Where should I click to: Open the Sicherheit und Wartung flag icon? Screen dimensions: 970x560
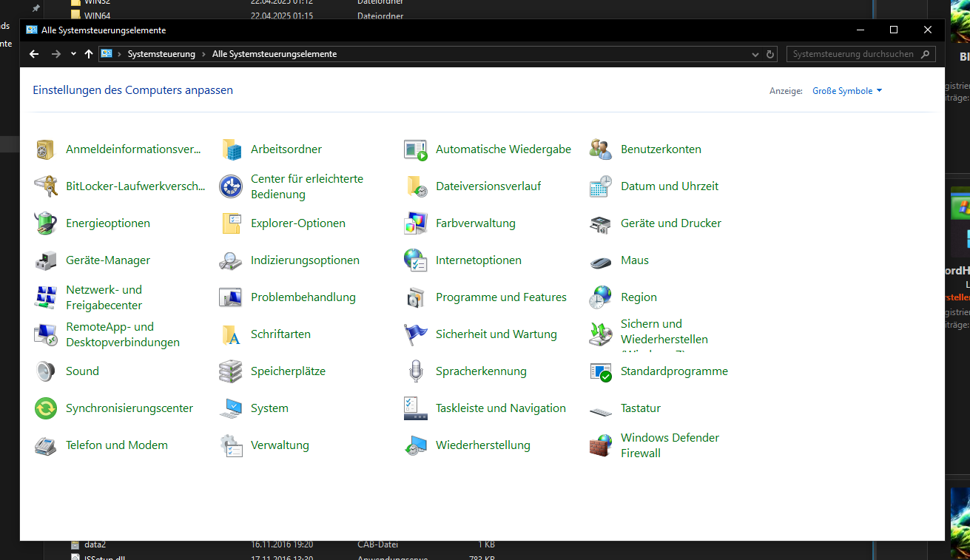click(x=416, y=334)
